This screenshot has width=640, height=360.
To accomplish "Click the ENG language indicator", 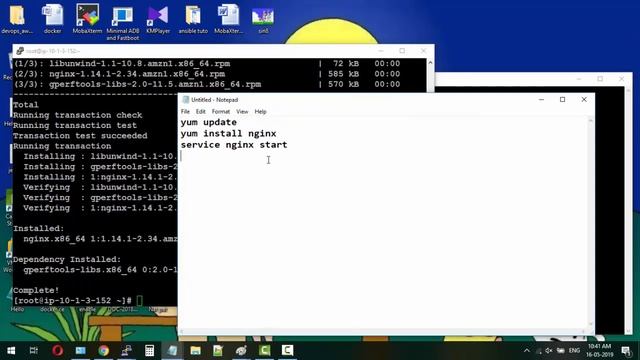I will (574, 351).
